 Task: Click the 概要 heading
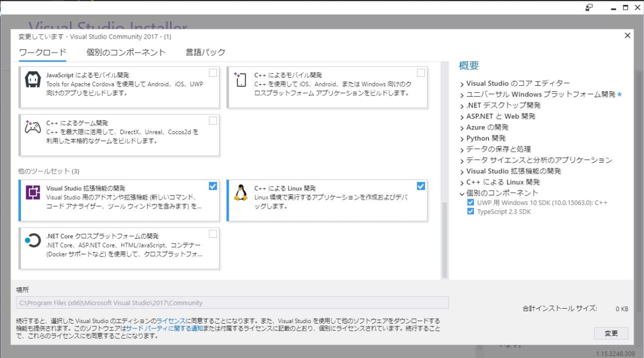click(469, 65)
